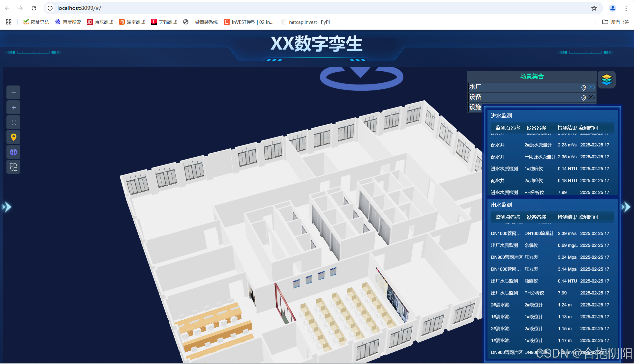Image resolution: width=634 pixels, height=364 pixels.
Task: Bookmark this page with star icon
Action: coord(594,8)
